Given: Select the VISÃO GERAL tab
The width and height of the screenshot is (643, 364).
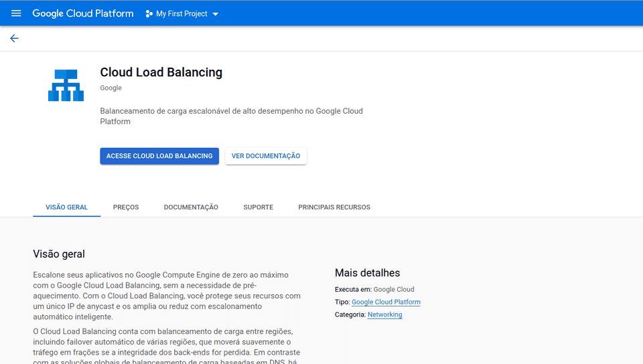Looking at the screenshot, I should [x=66, y=207].
